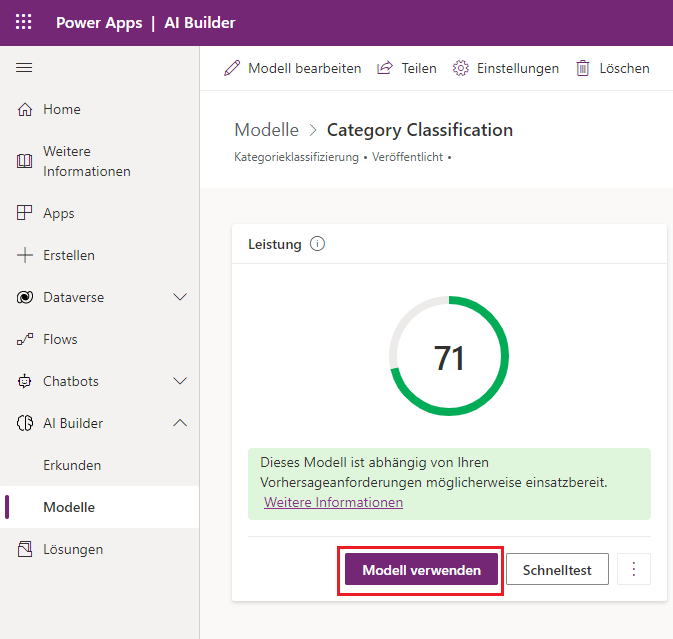The image size is (673, 639).
Task: Collapse the left navigation hamburger menu
Action: click(x=24, y=68)
